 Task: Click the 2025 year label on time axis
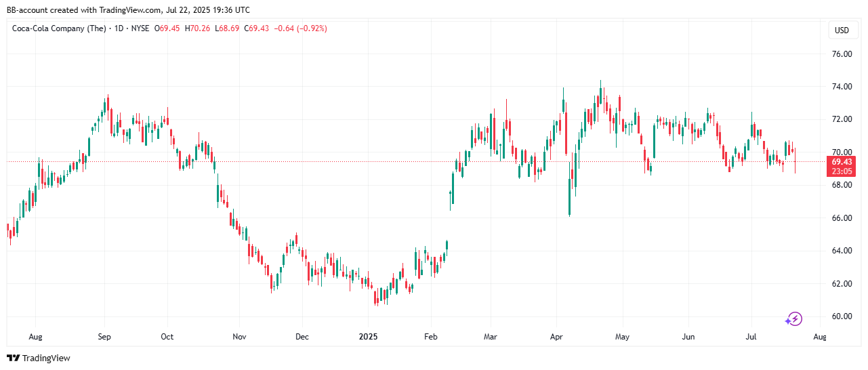pyautogui.click(x=368, y=336)
